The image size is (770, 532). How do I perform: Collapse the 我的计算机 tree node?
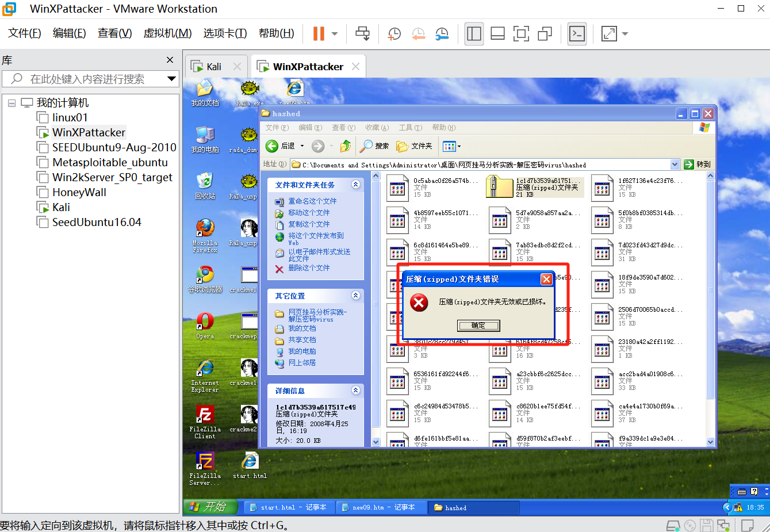12,103
